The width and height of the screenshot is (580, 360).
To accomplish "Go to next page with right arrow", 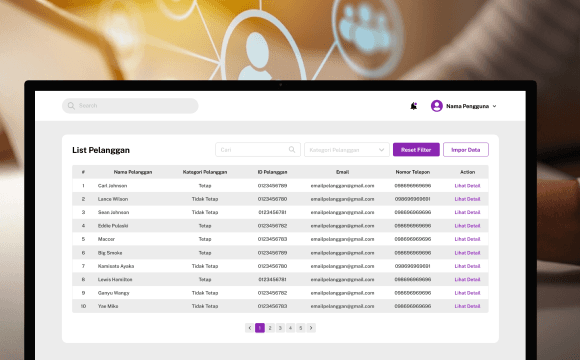I will coord(311,328).
